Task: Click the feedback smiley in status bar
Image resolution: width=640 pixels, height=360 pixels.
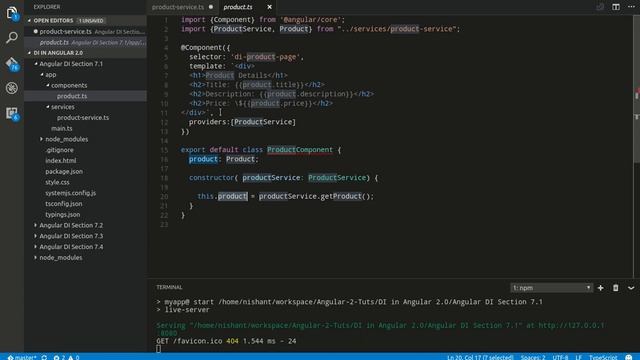Action: (x=629, y=357)
